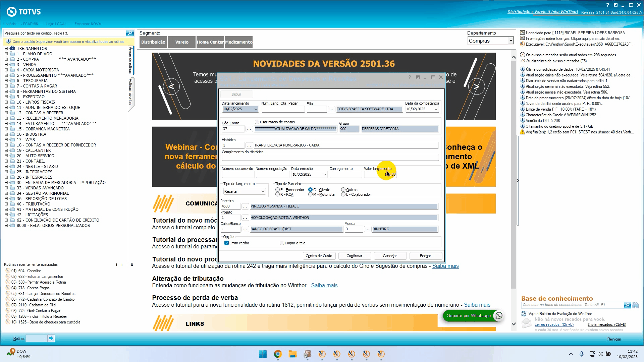Open Centro de Custo button
The height and width of the screenshot is (362, 644).
[x=319, y=256]
